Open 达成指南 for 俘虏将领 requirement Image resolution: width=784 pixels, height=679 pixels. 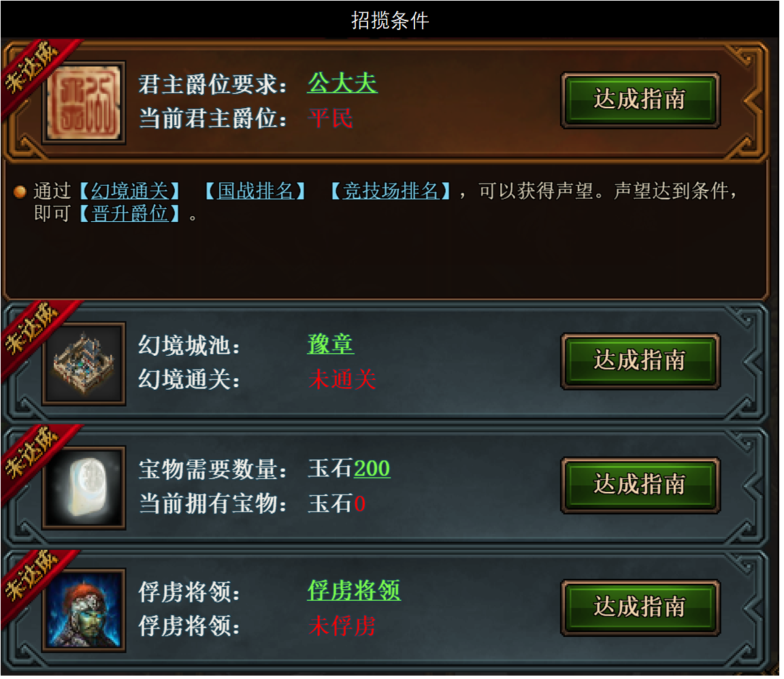[640, 608]
